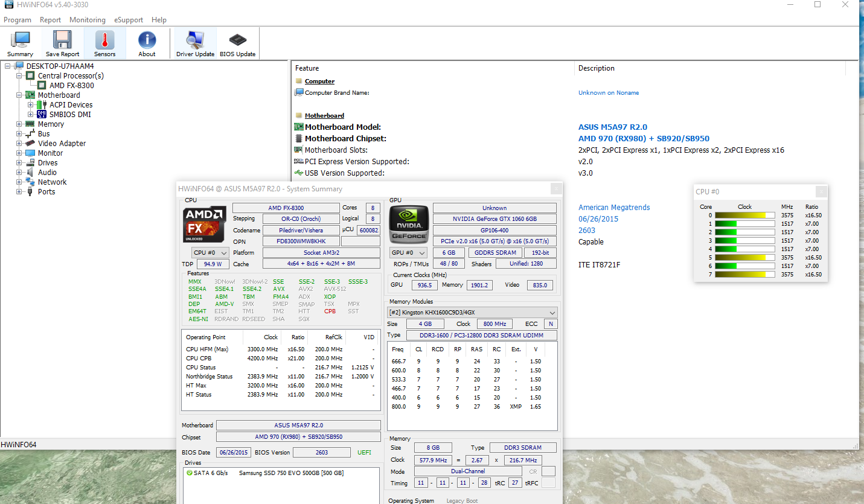Expand the Memory node
The height and width of the screenshot is (504, 864).
[x=19, y=124]
